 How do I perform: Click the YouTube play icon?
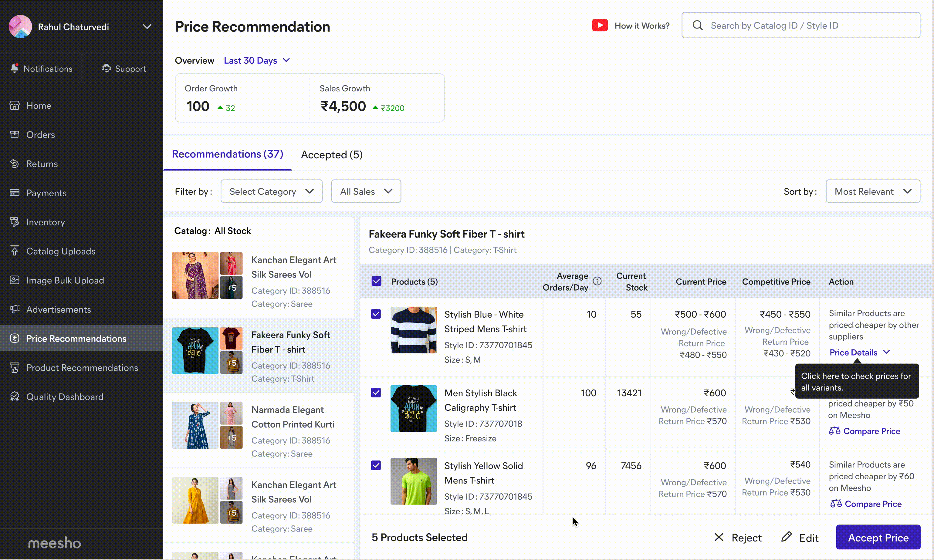pyautogui.click(x=600, y=25)
